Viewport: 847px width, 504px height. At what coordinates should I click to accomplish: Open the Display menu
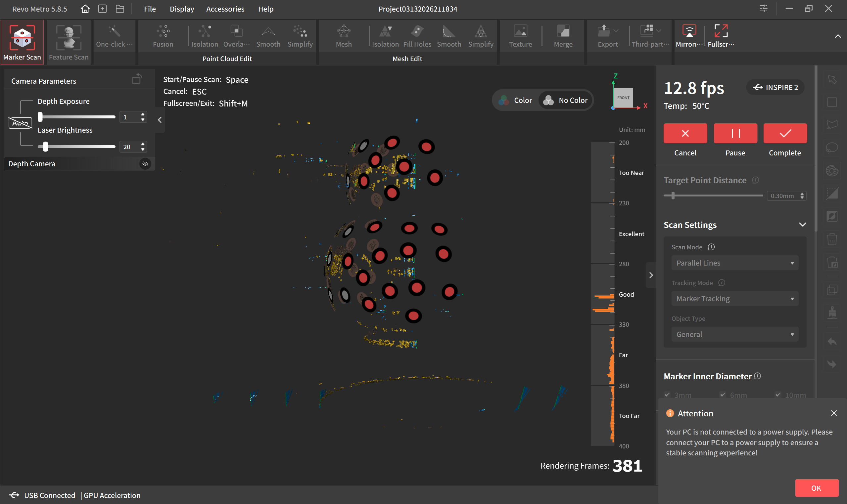tap(182, 9)
